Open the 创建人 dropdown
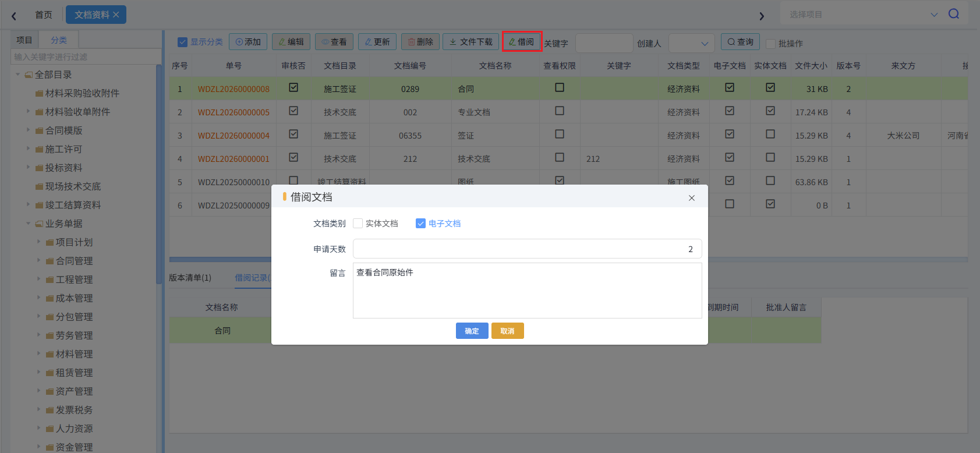This screenshot has height=453, width=980. point(691,43)
